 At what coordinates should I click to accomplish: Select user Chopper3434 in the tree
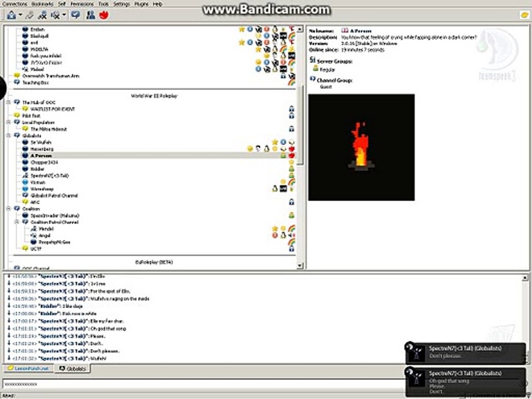click(x=44, y=162)
